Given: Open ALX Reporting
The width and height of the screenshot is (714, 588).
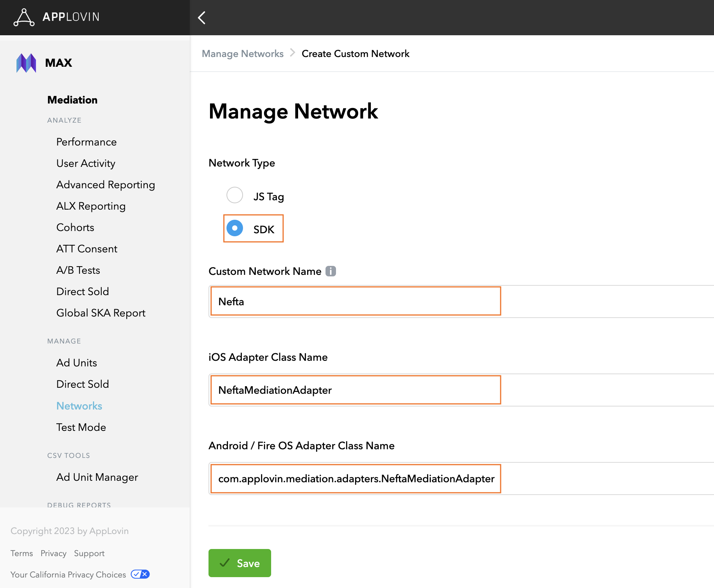Looking at the screenshot, I should (91, 206).
